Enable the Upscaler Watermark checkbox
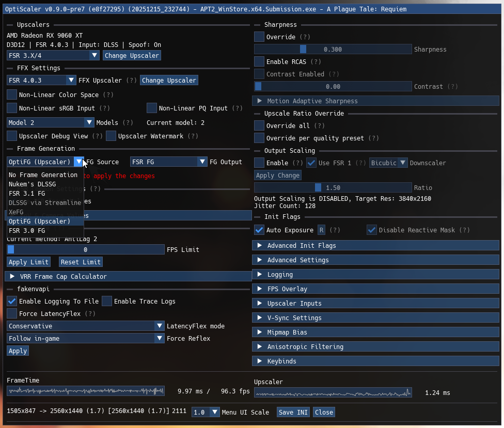Image resolution: width=504 pixels, height=428 pixels. (111, 135)
